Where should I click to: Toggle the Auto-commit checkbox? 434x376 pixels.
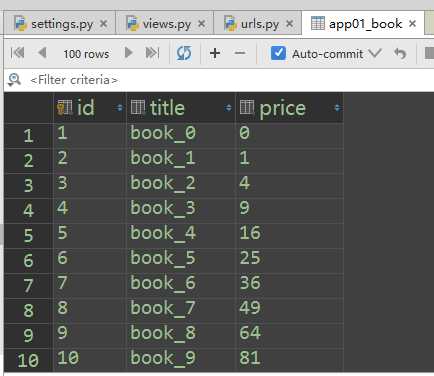(x=278, y=53)
